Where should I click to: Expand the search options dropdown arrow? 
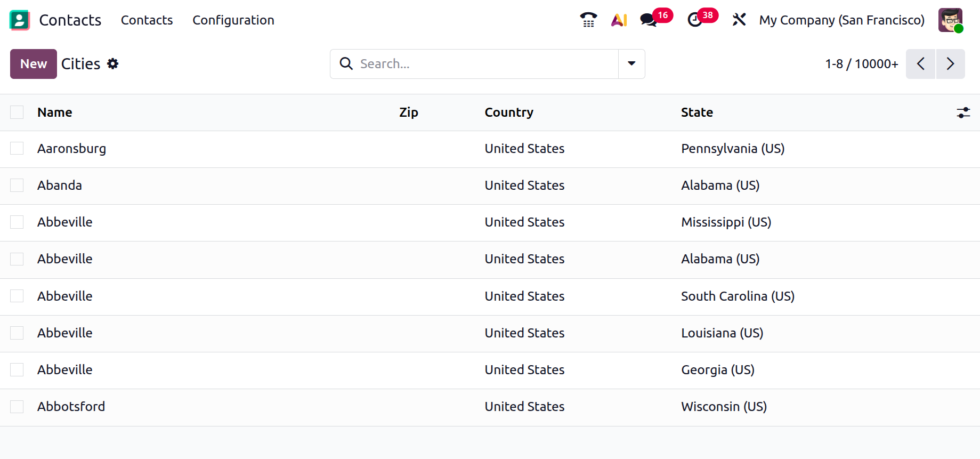(x=631, y=63)
